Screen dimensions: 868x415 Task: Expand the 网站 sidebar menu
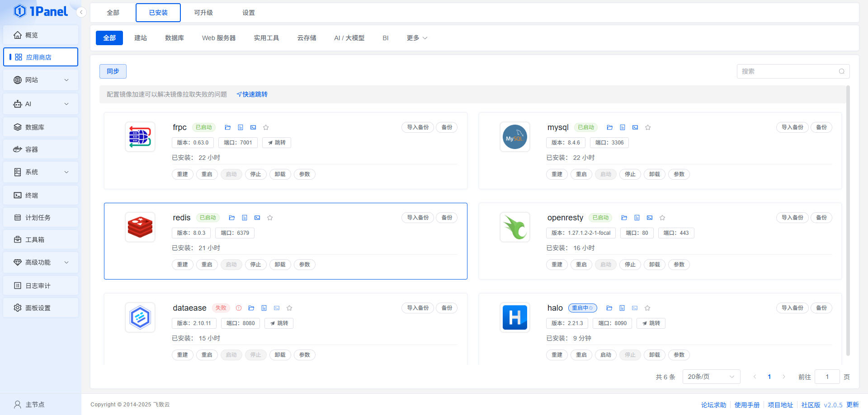click(41, 80)
